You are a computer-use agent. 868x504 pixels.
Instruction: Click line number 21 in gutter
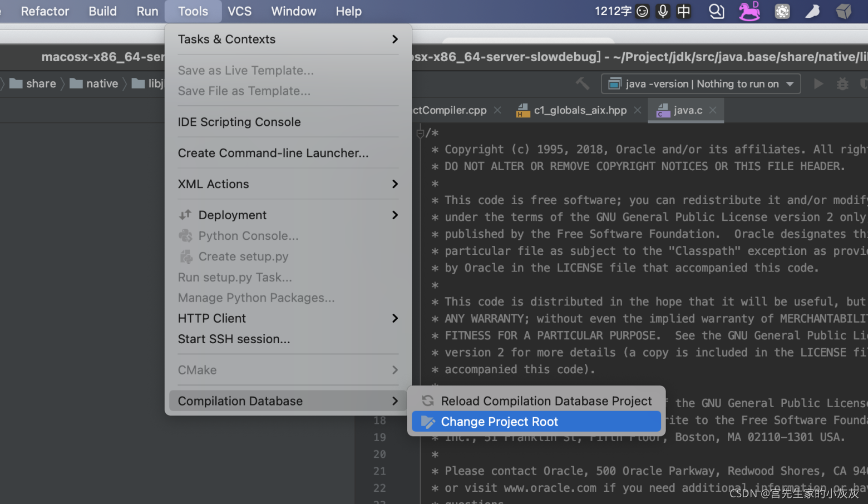click(379, 471)
